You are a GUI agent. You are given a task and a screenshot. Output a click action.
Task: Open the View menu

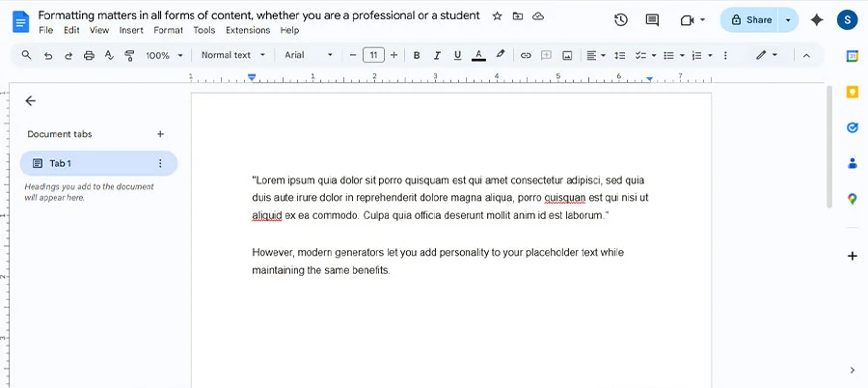tap(99, 31)
